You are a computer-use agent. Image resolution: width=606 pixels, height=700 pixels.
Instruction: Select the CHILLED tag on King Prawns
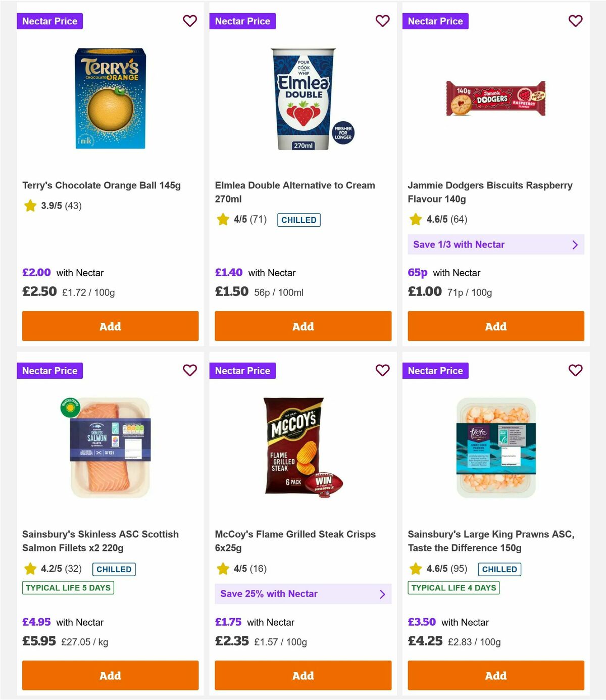pyautogui.click(x=499, y=569)
